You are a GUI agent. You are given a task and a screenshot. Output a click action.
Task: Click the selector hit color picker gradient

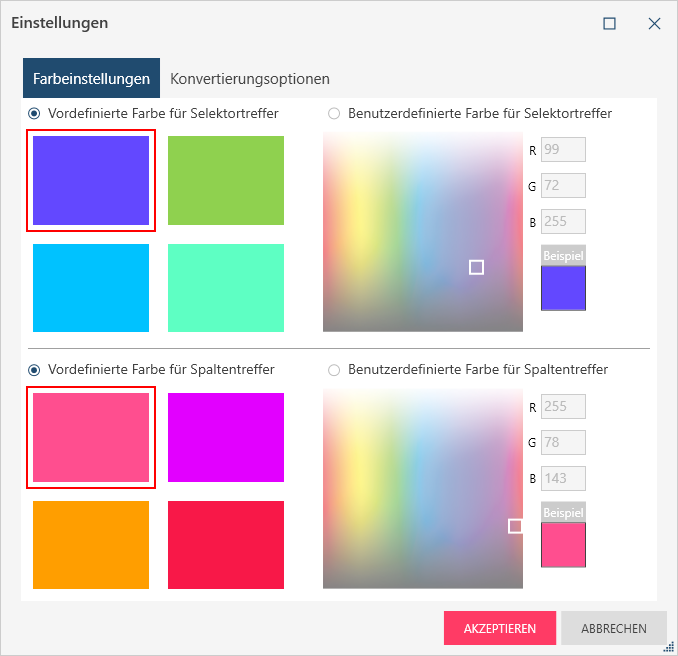[x=422, y=232]
